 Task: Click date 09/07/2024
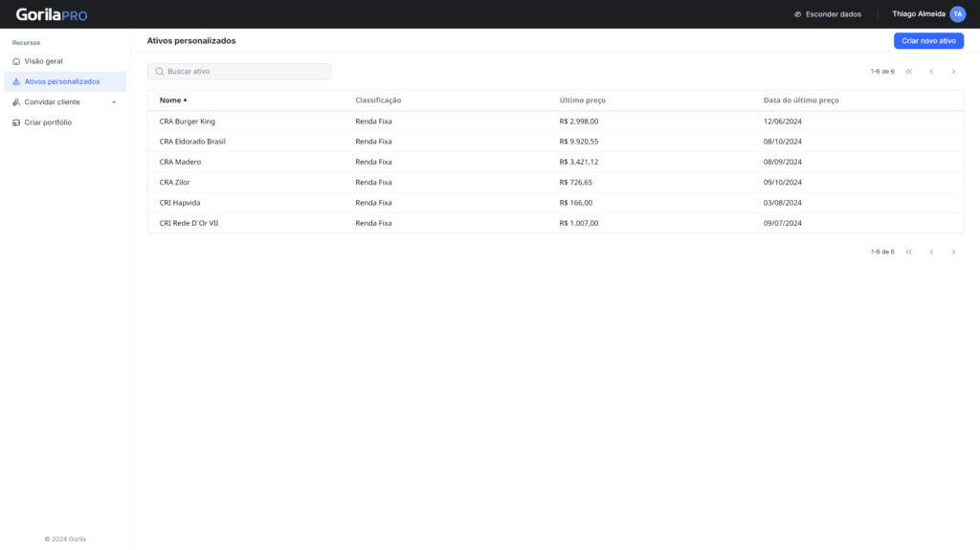pyautogui.click(x=783, y=223)
